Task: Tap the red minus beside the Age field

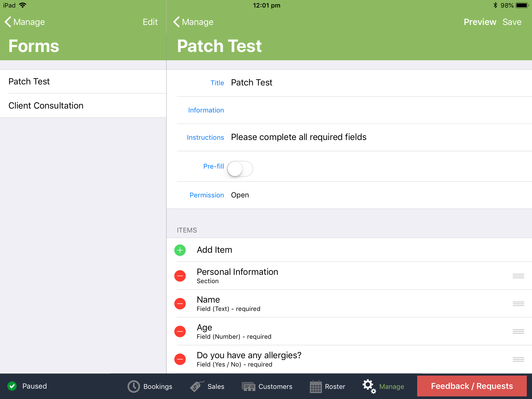Action: [x=180, y=331]
